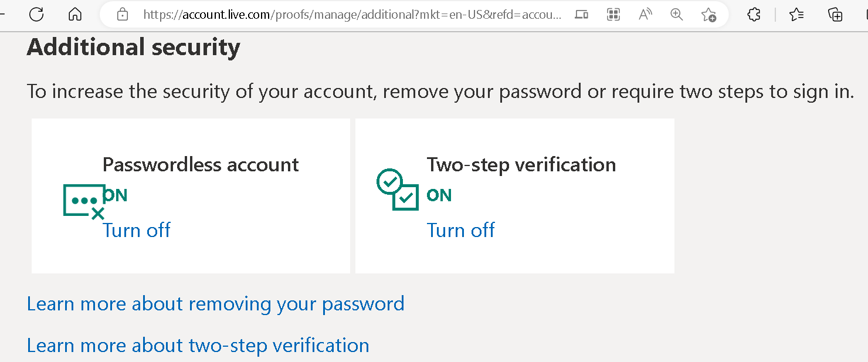Open the Extensions puzzle-piece menu
The width and height of the screenshot is (868, 362).
(754, 15)
